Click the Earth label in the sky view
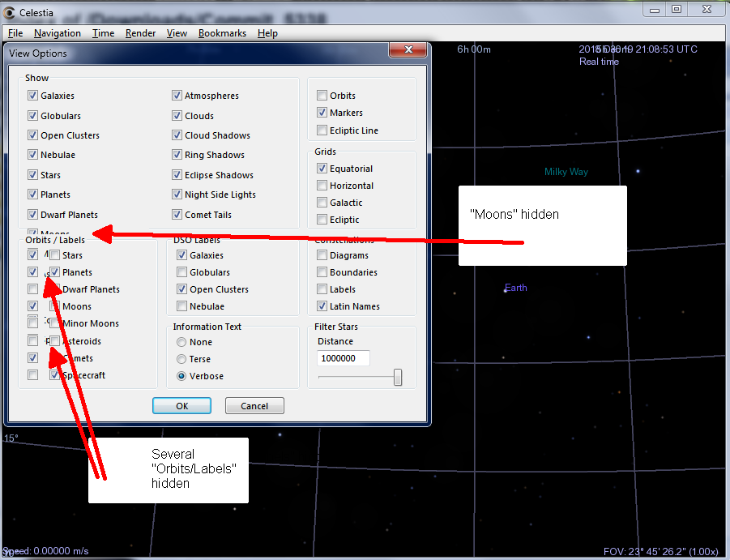 516,288
